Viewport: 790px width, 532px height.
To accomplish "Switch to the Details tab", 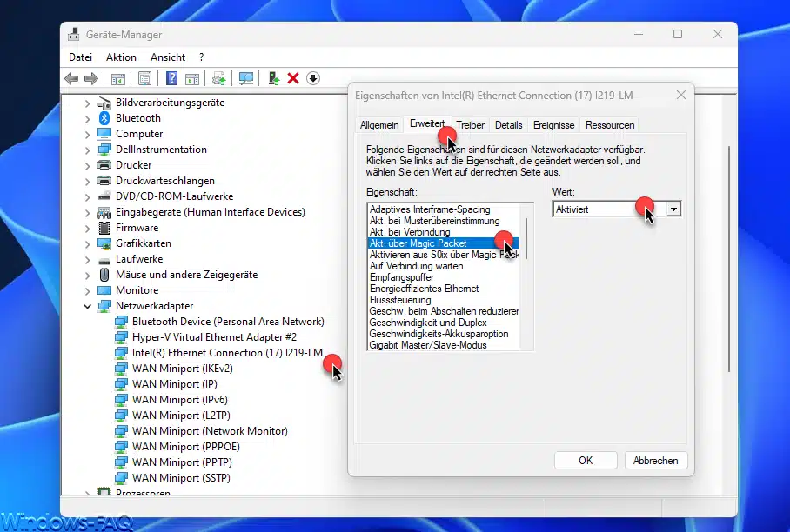I will point(508,125).
